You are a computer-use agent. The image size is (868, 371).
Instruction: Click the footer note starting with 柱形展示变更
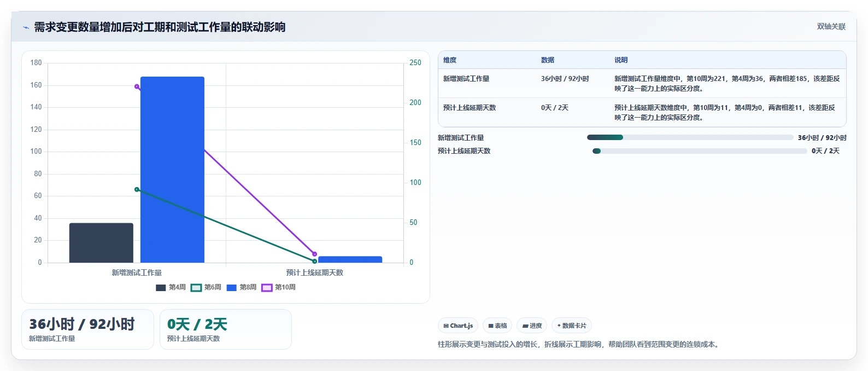(580, 345)
